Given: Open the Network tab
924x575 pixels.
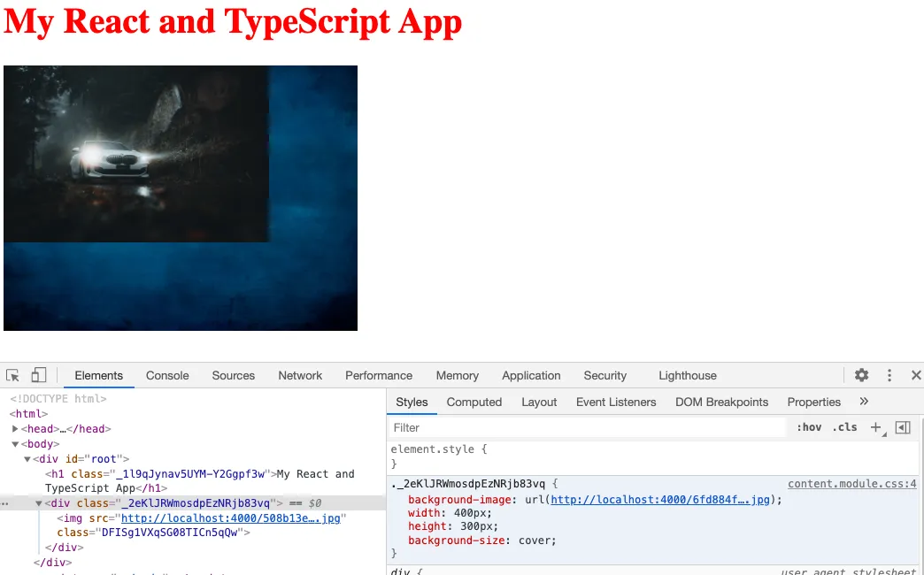Looking at the screenshot, I should point(300,375).
